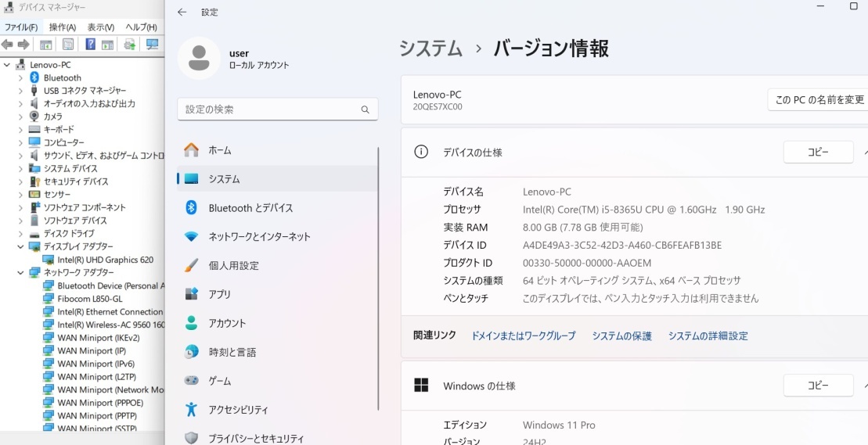Select Intel(R) UHD Graphics 620 device

point(105,260)
